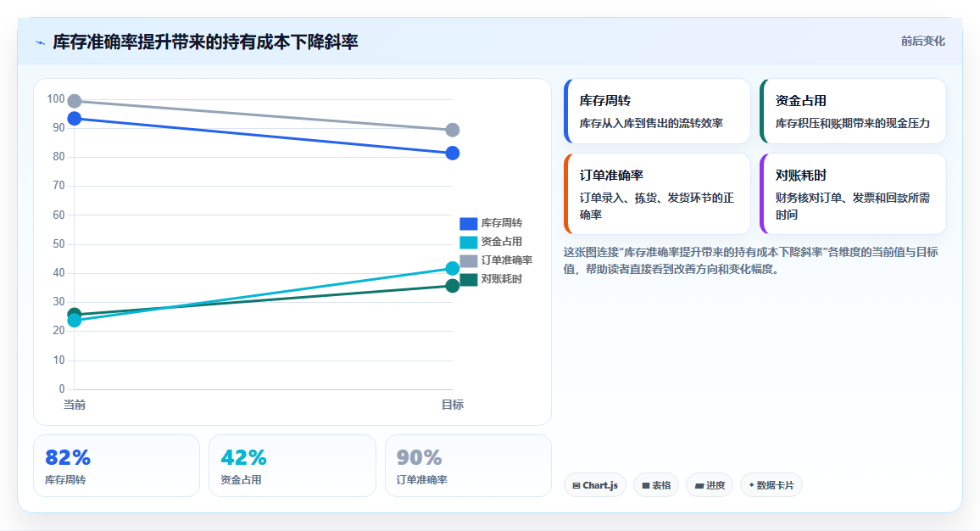Click the 表格 tag chip

656,485
